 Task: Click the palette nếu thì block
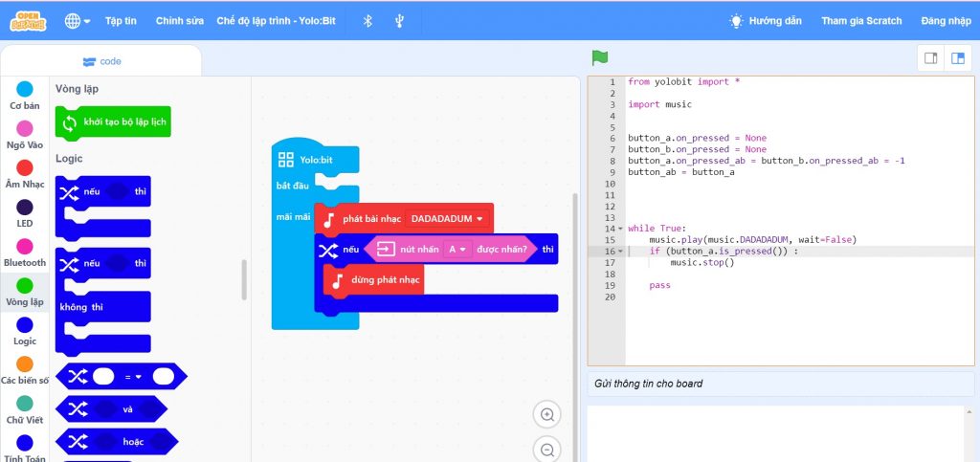tap(103, 208)
